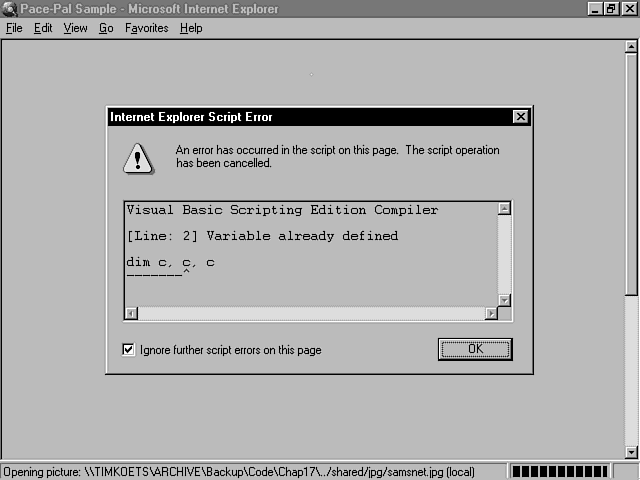Click down arrow of error text scrollbar

[504, 300]
